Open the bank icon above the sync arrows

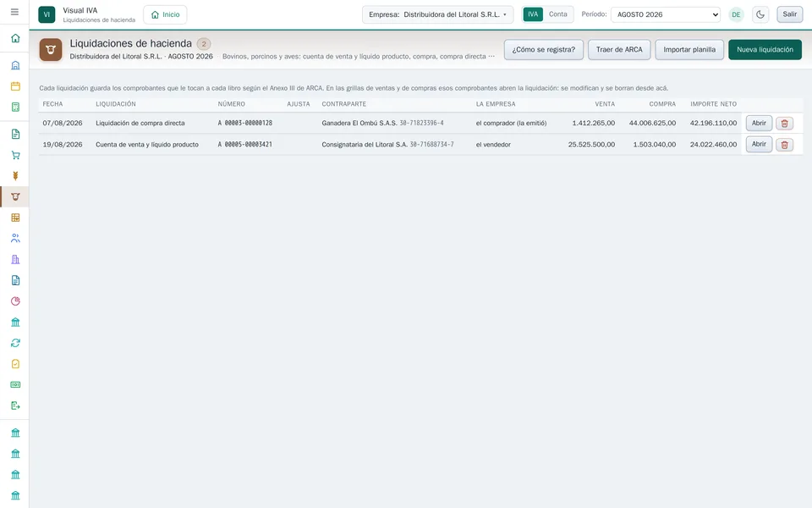(15, 323)
